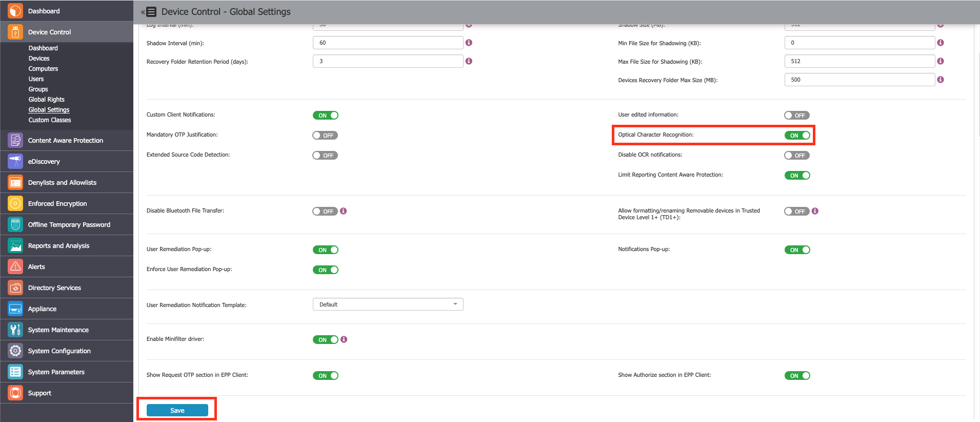Save the global settings
Screen dimensions: 980x422
[177, 410]
